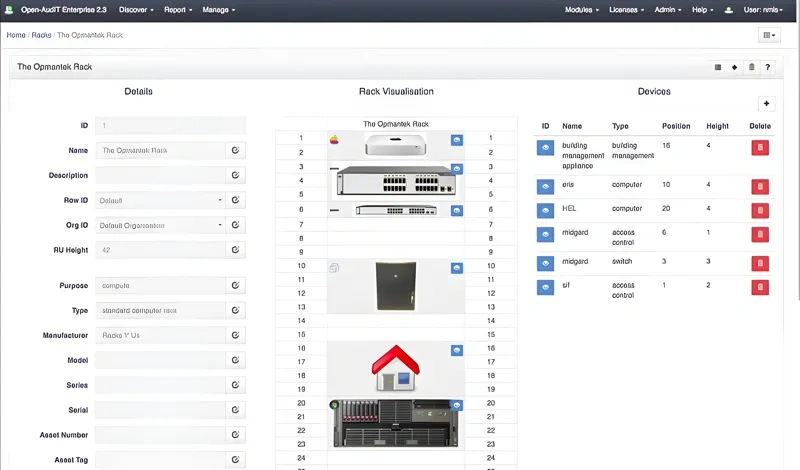Viewport: 800px width, 470px height.
Task: Click the list icon in panel header
Action: click(x=718, y=67)
